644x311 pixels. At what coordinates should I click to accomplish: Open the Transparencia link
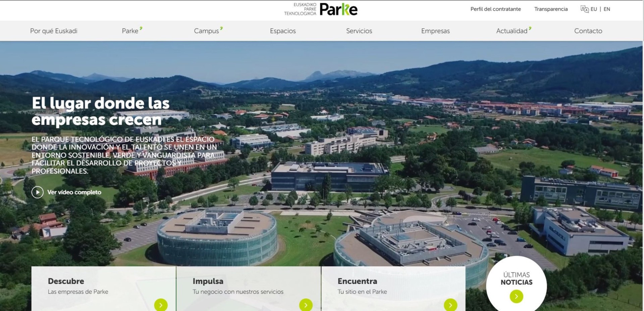pyautogui.click(x=551, y=9)
